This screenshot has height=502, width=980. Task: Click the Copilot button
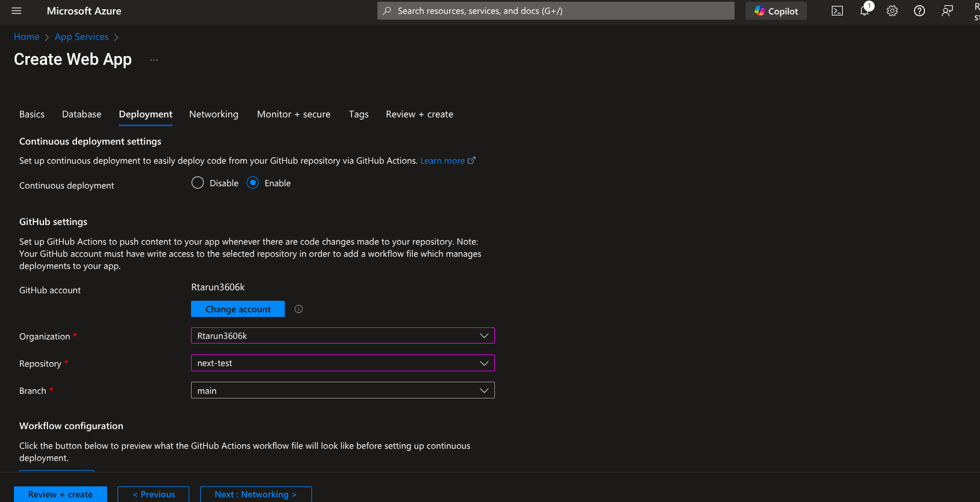(x=776, y=11)
